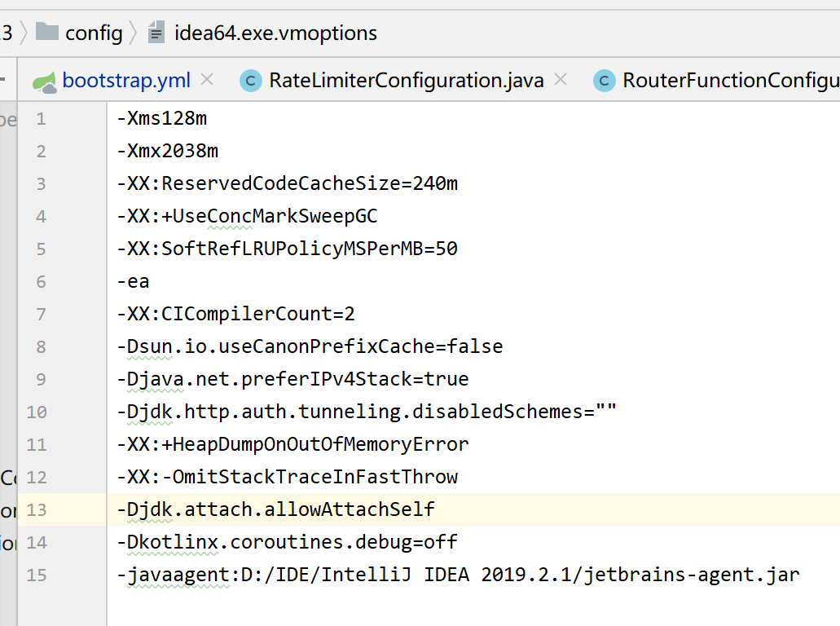
Task: Click line number 1 in the gutter
Action: pyautogui.click(x=42, y=119)
